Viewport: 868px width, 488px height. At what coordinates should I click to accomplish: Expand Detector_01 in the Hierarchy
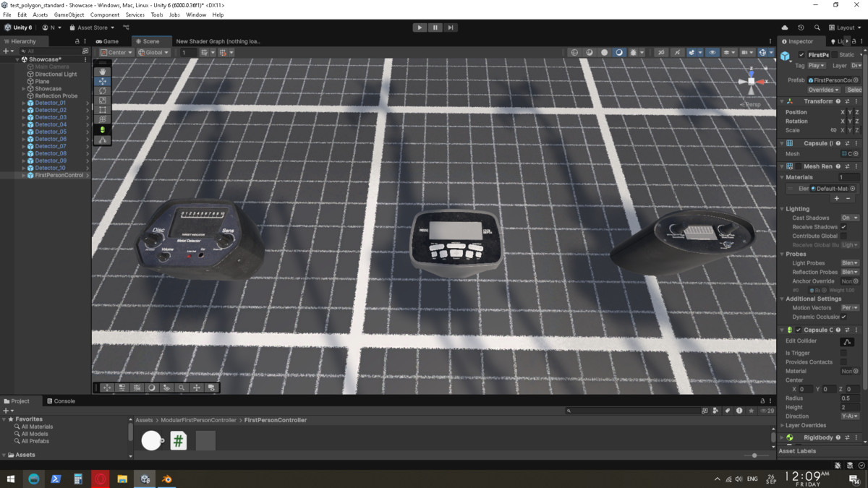[24, 103]
